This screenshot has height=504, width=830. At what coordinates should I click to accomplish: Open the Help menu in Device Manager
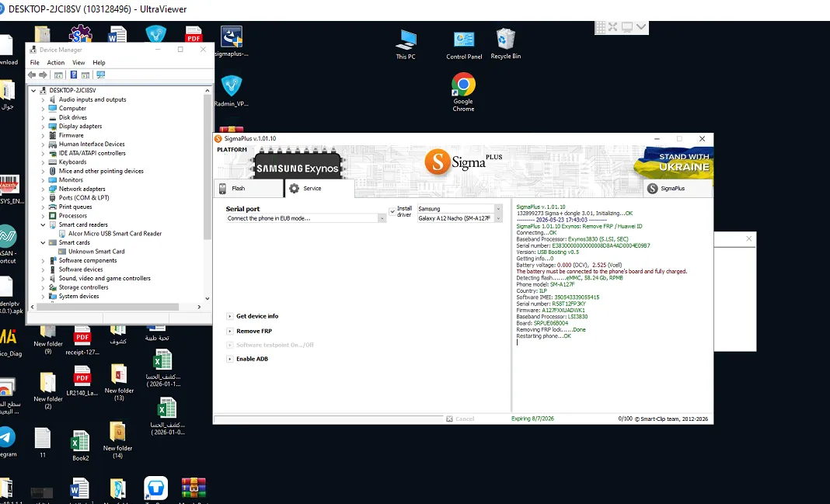coord(99,62)
